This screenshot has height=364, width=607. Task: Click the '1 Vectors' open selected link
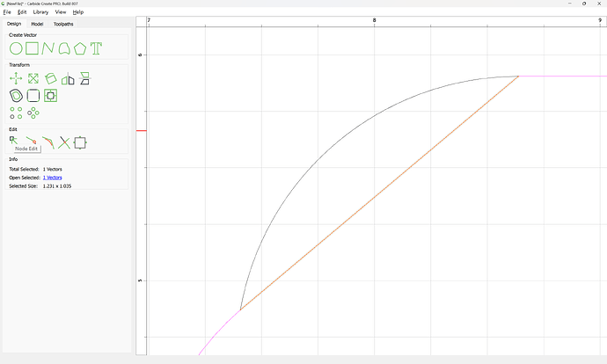click(x=52, y=178)
